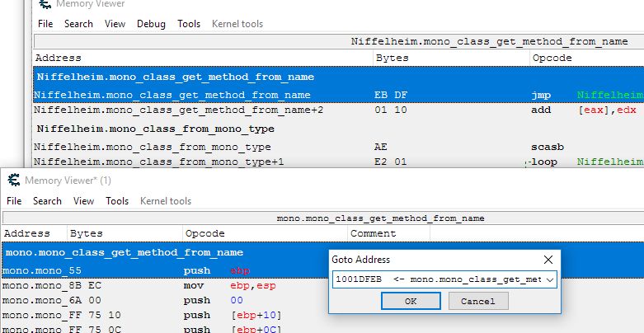
Task: Click the address text field containing 1001DFEB
Action: point(437,279)
